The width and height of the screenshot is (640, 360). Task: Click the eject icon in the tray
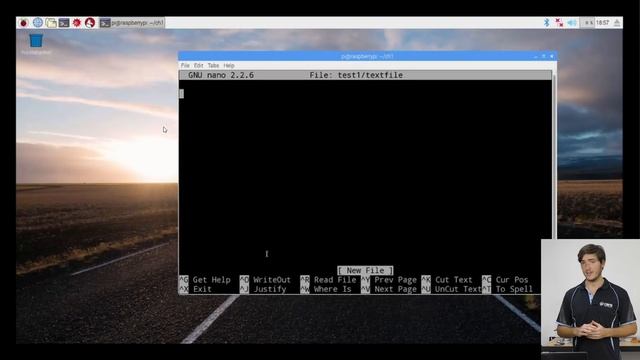(x=617, y=23)
